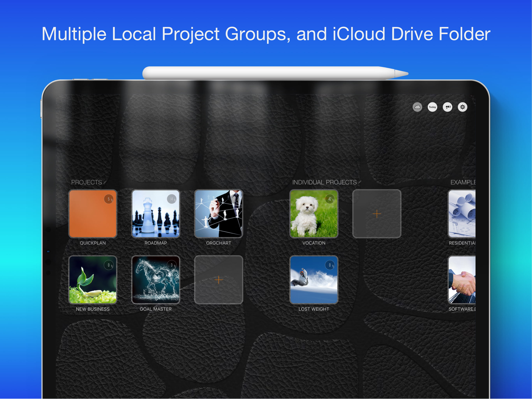532x399 pixels.
Task: Open settings with the gear icon
Action: (x=462, y=107)
